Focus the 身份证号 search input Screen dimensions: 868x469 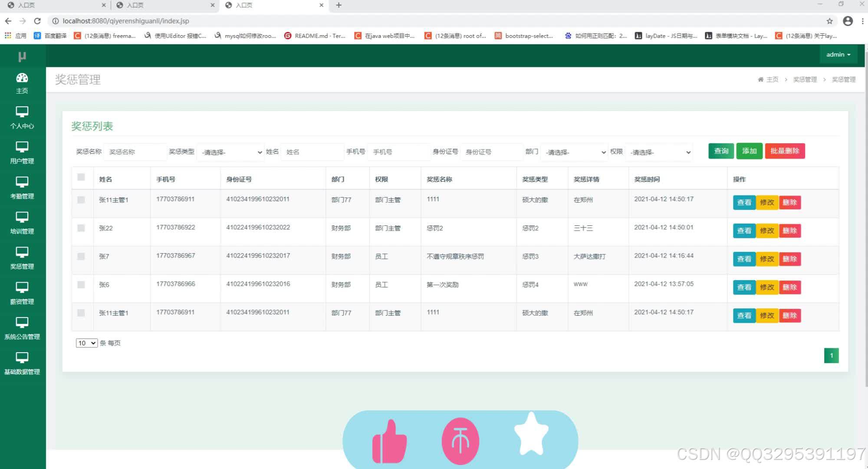point(491,152)
